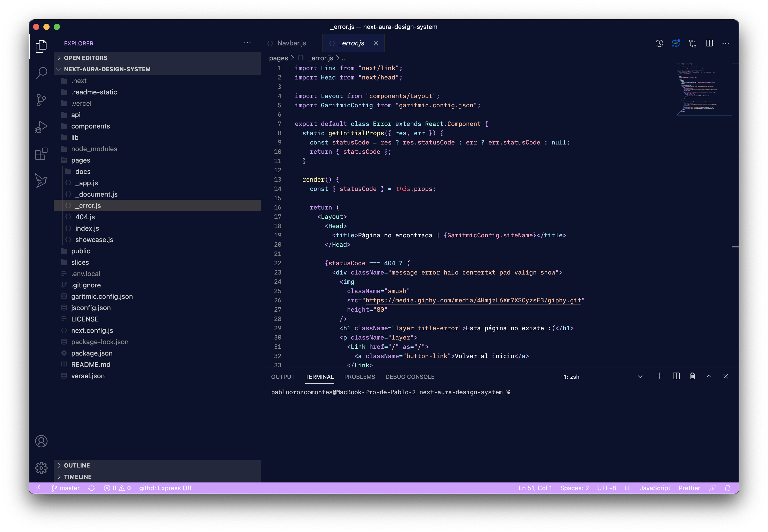Viewport: 768px width, 532px height.
Task: Change end of line via LF
Action: 628,488
